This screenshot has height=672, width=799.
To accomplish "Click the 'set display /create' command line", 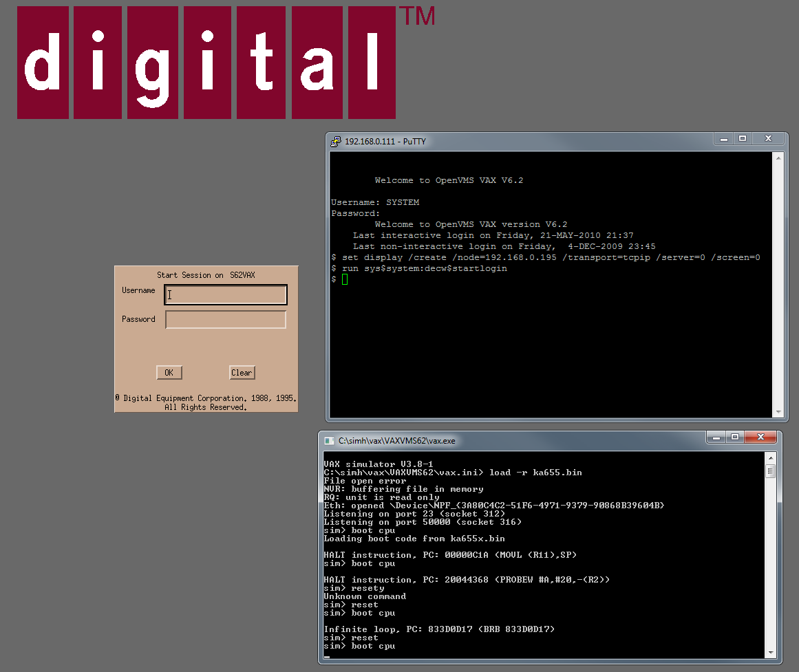I will pos(546,258).
